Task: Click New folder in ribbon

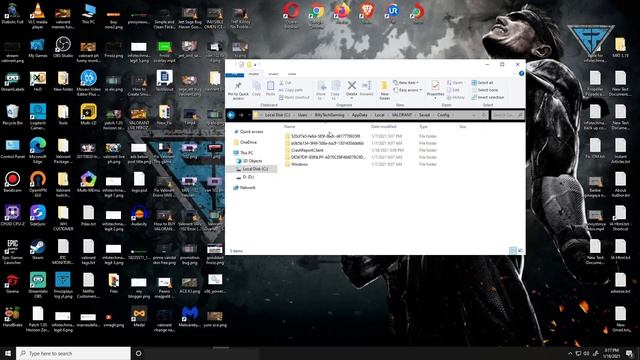Action: (384, 90)
